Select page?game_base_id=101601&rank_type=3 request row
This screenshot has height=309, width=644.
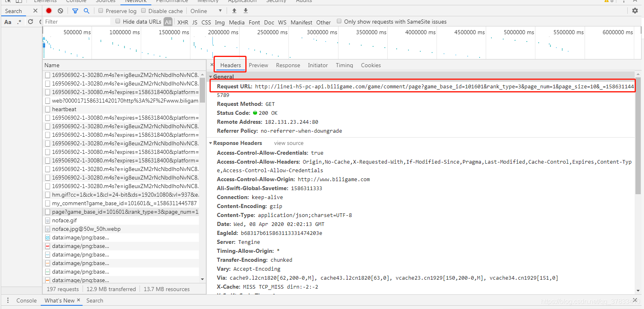pyautogui.click(x=121, y=212)
